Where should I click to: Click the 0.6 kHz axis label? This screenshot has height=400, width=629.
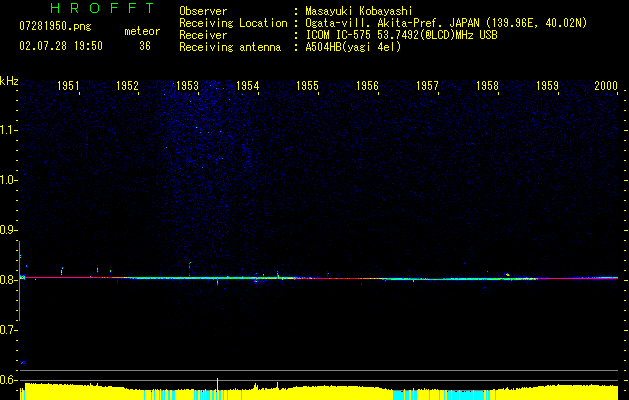point(8,380)
